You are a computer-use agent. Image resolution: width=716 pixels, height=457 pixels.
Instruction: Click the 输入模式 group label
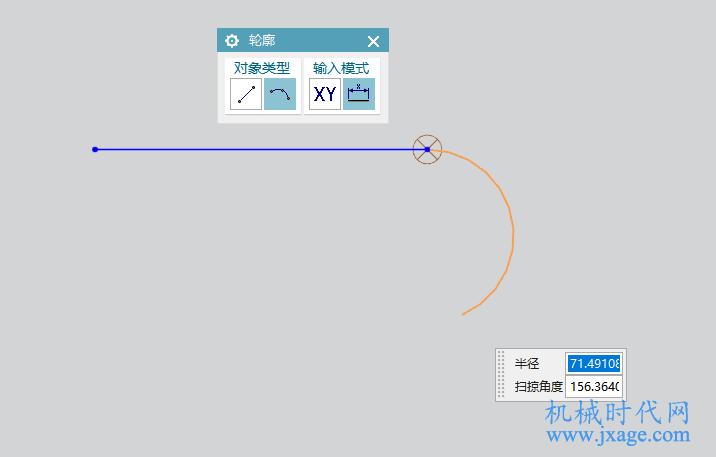[341, 68]
